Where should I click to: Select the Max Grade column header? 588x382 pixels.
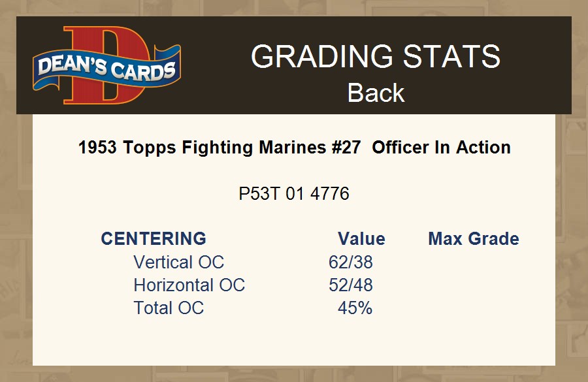tap(474, 239)
